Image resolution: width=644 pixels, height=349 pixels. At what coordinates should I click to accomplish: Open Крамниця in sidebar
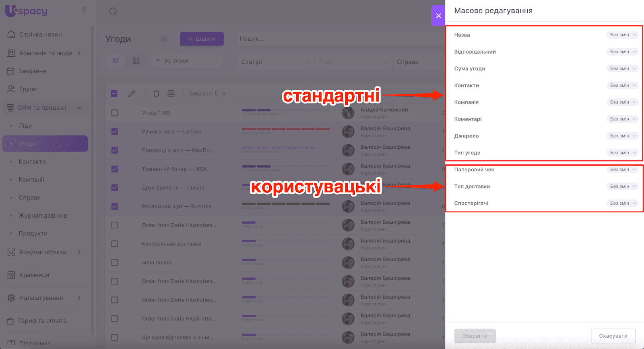34,275
